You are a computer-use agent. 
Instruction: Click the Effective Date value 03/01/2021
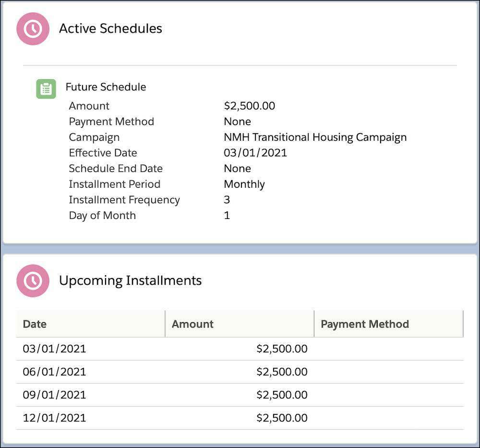(x=255, y=153)
